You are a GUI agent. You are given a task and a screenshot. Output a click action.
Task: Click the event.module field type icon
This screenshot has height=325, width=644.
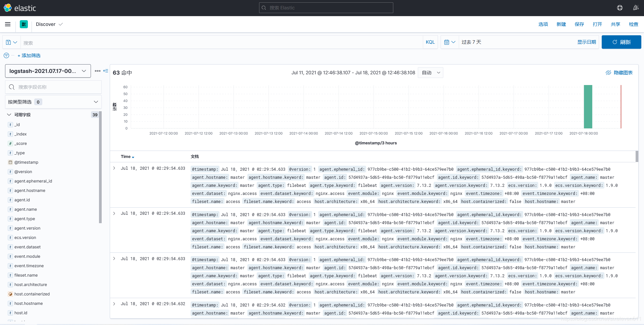coord(10,256)
